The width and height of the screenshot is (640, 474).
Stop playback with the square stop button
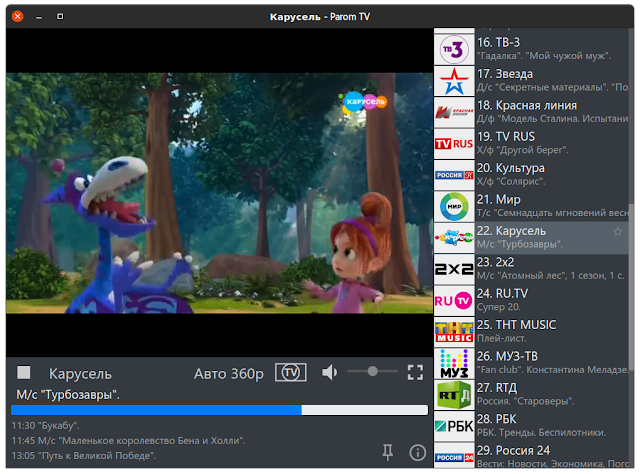(x=24, y=372)
